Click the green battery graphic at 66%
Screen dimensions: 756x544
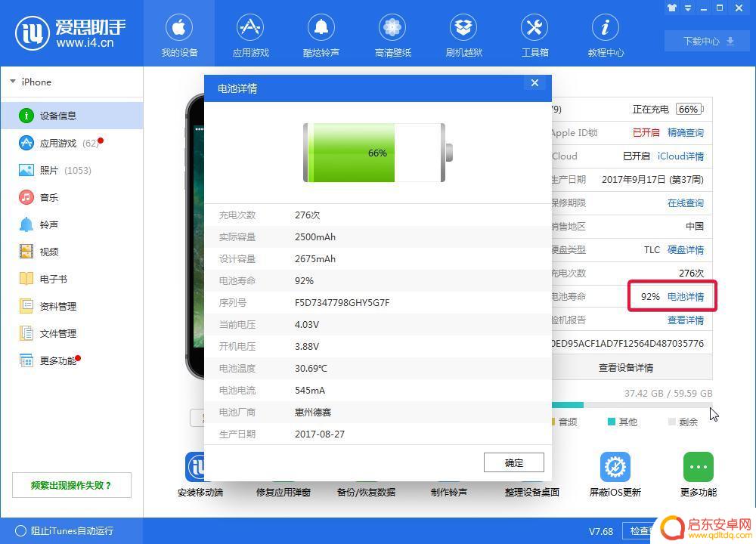tap(377, 153)
